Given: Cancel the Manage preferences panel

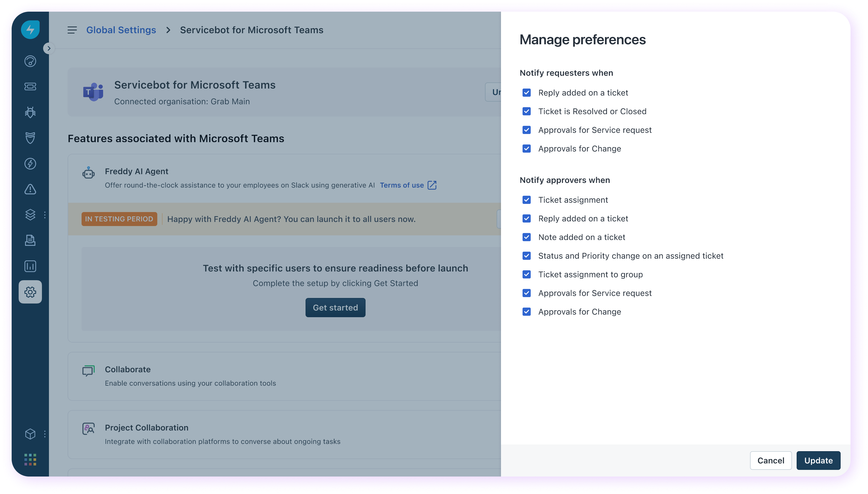Looking at the screenshot, I should [771, 461].
